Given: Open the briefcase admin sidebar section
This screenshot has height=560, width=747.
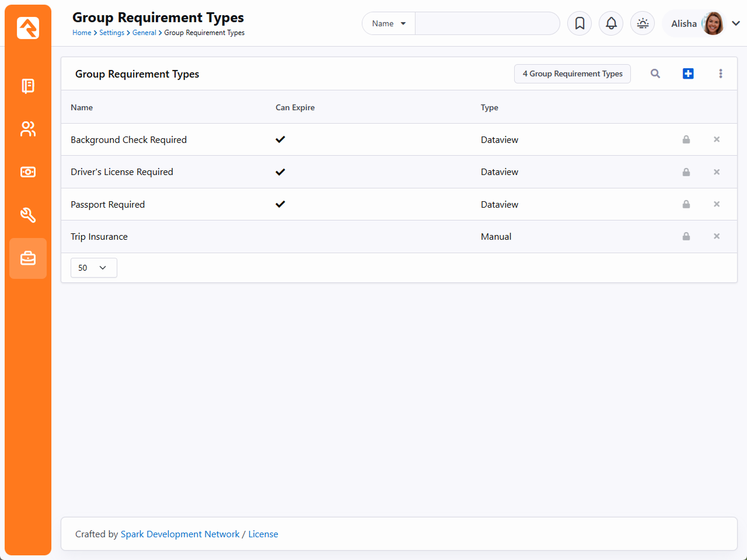Looking at the screenshot, I should (x=28, y=258).
